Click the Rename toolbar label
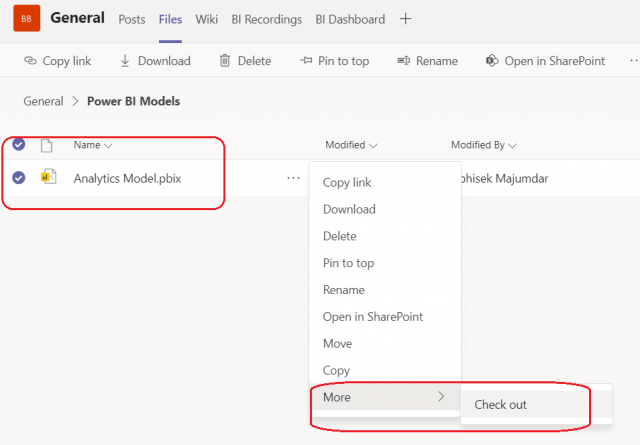Image resolution: width=640 pixels, height=445 pixels. [437, 61]
